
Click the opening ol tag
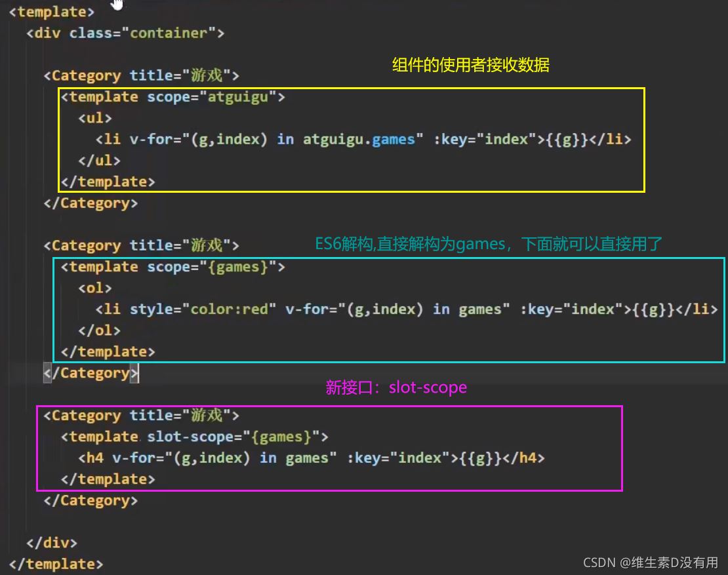click(x=94, y=288)
